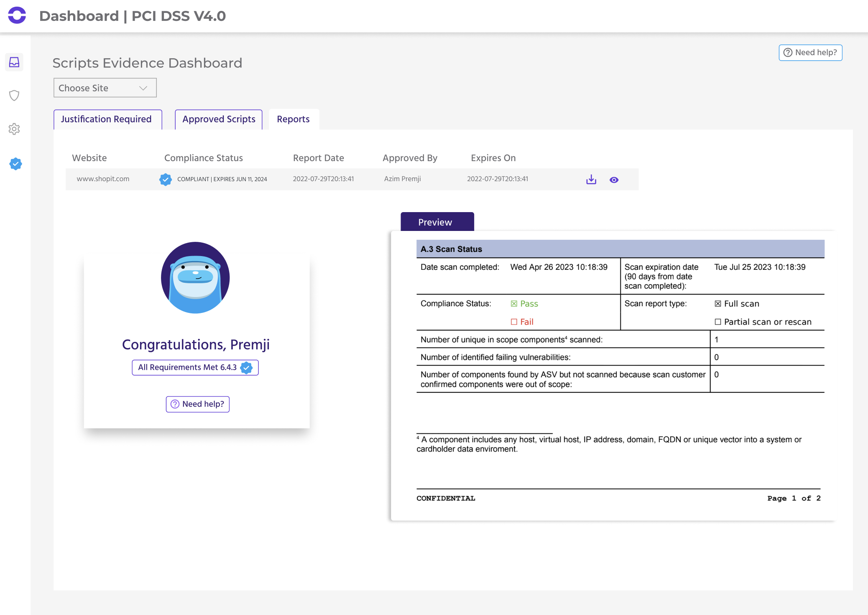Click Need help? under congratulations card
The image size is (868, 615).
coord(197,404)
